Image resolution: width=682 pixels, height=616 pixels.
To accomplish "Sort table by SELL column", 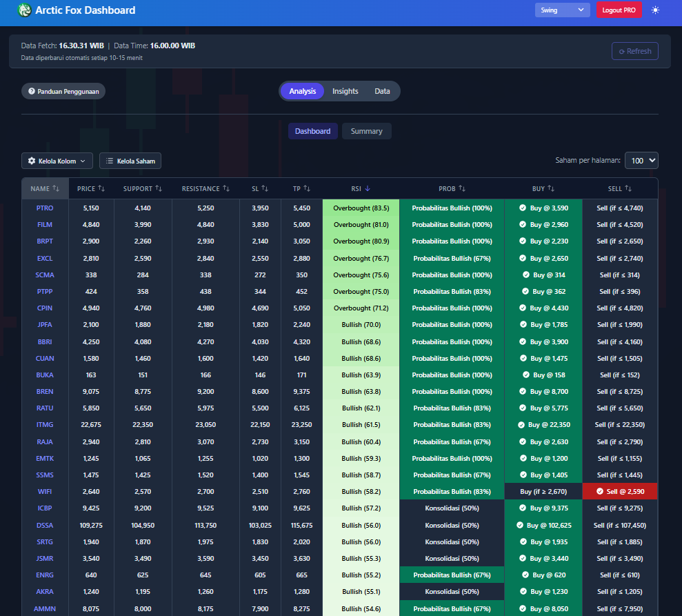I will tap(620, 189).
